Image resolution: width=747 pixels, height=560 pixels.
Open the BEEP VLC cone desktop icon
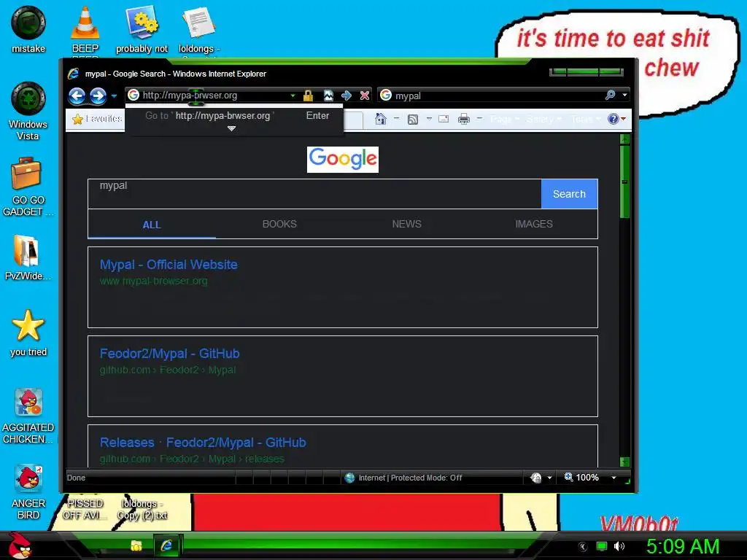(85, 29)
